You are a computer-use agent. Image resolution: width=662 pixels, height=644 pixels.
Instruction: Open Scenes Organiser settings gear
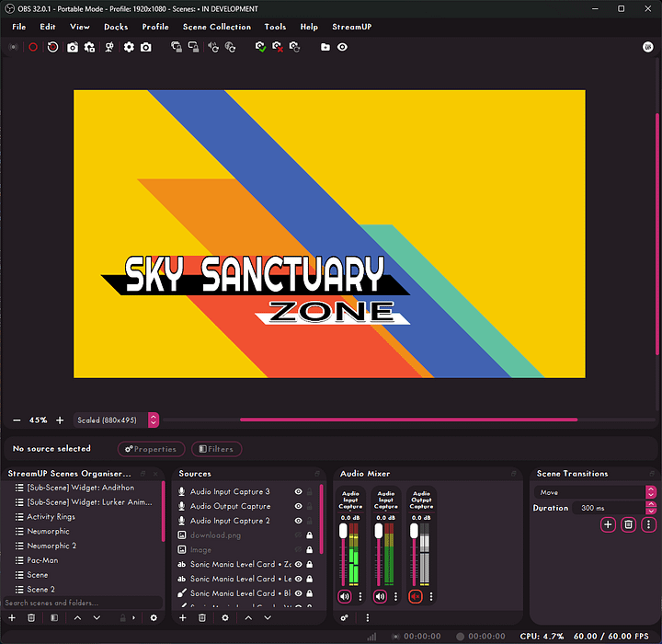[x=154, y=618]
